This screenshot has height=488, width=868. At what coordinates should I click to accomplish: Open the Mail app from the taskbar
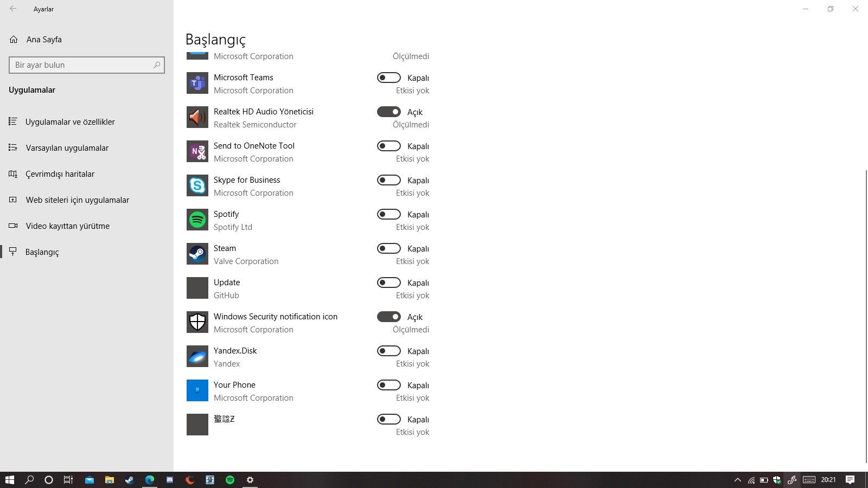[90, 480]
